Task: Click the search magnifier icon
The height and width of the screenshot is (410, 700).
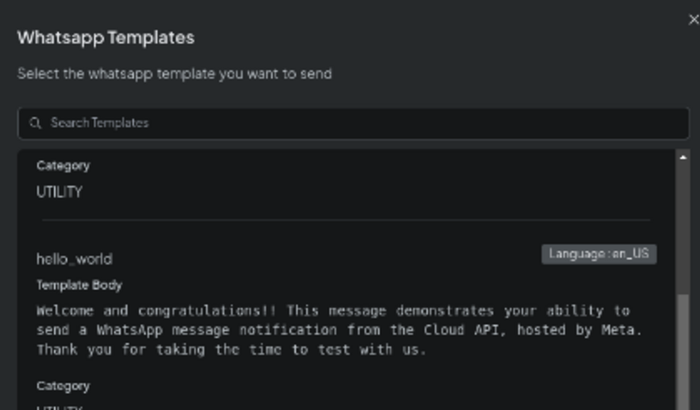Action: click(36, 123)
